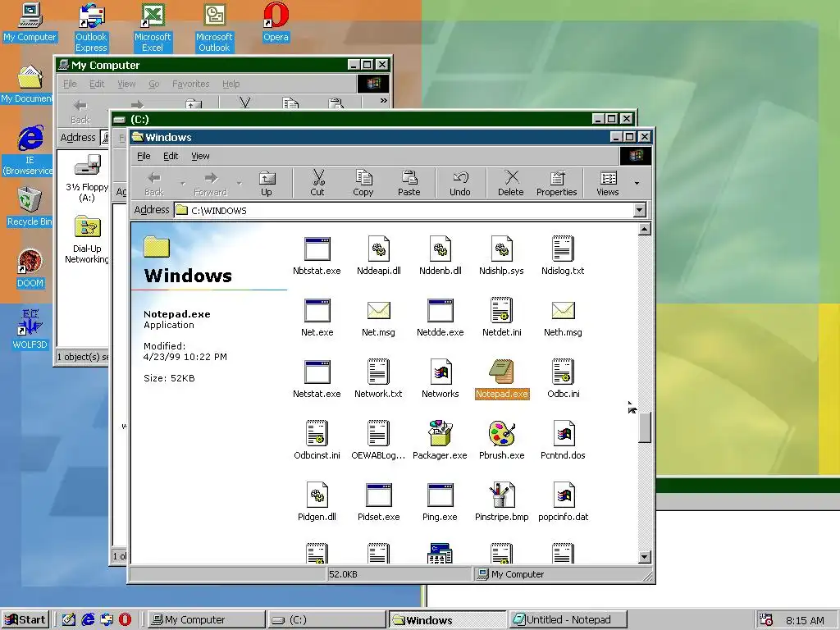Select the Netdde.exe file

pos(441,317)
